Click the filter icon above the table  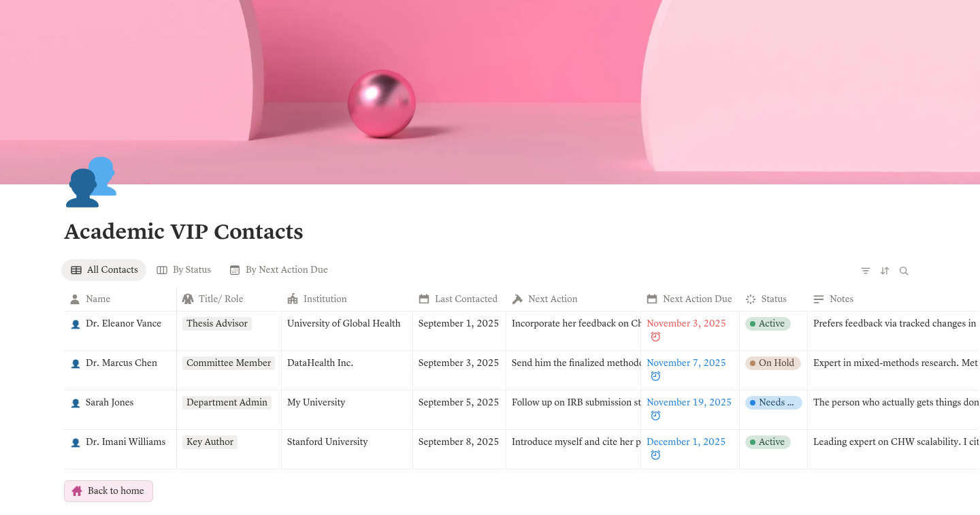tap(866, 271)
